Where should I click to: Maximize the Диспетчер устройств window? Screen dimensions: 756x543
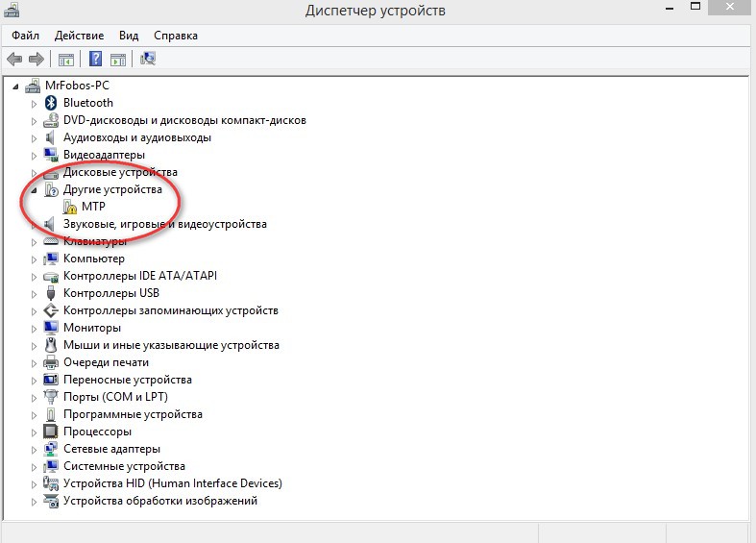click(695, 7)
